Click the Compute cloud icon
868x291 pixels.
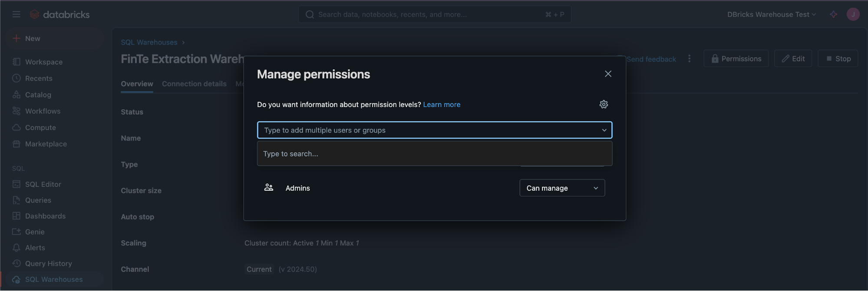click(17, 128)
